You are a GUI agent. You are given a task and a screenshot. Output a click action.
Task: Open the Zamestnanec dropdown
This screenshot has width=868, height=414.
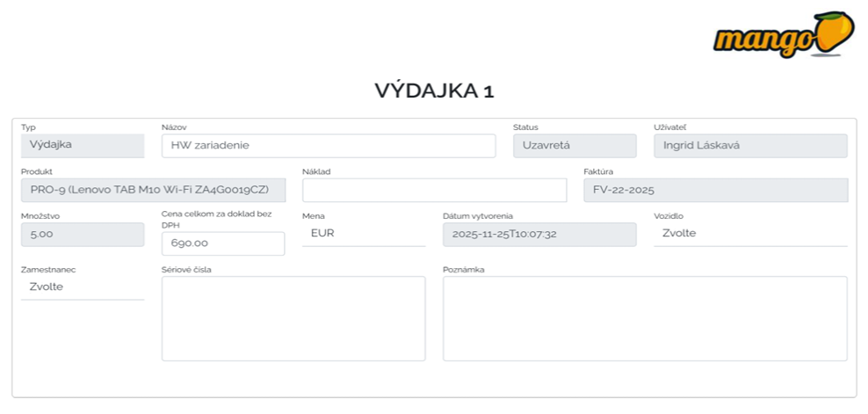(x=82, y=287)
